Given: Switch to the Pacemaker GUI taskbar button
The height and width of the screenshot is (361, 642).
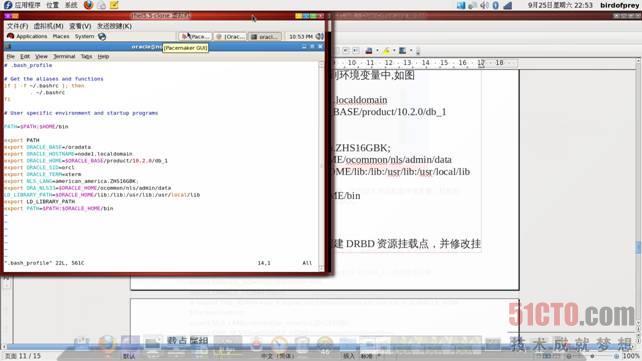Looking at the screenshot, I should click(x=195, y=36).
